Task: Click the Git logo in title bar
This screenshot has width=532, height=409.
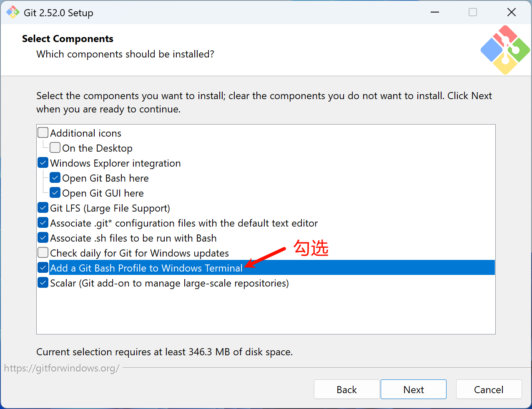Action: tap(13, 12)
